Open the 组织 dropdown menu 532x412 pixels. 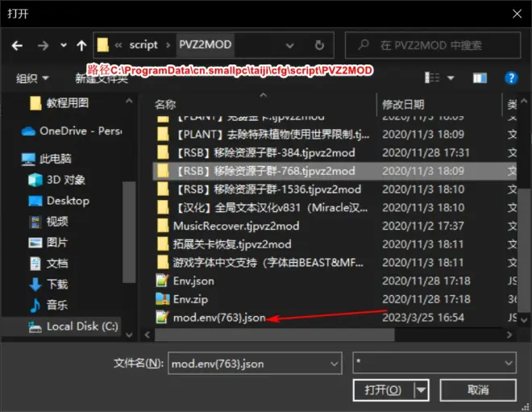32,78
